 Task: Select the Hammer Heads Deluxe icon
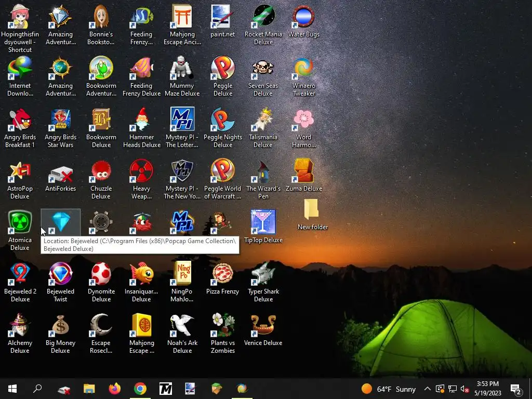click(x=141, y=119)
